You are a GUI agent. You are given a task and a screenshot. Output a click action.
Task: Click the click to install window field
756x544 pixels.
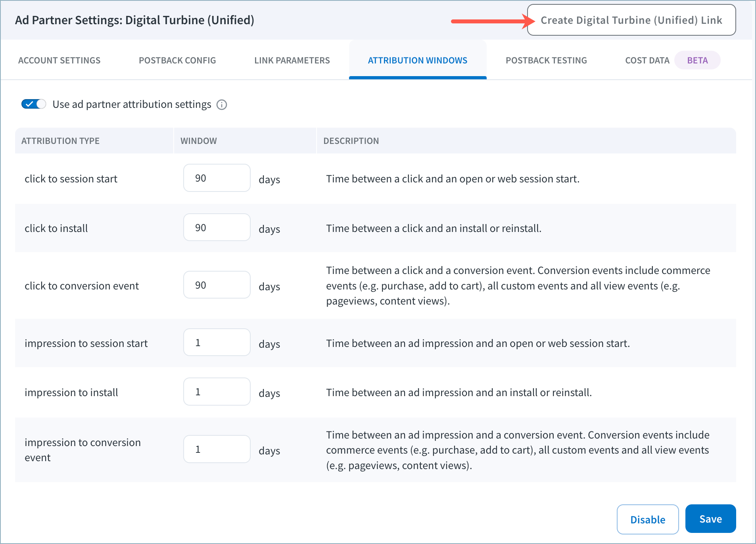coord(217,228)
